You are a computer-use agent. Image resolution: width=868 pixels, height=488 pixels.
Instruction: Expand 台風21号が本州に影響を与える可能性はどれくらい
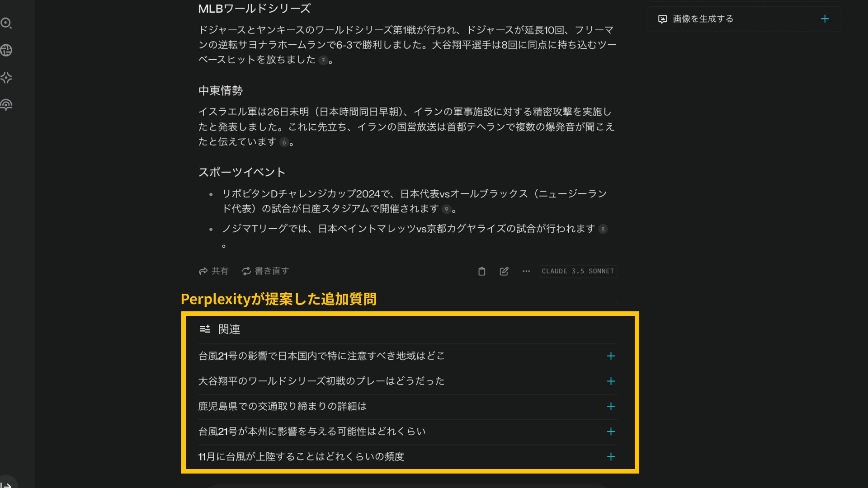(610, 431)
